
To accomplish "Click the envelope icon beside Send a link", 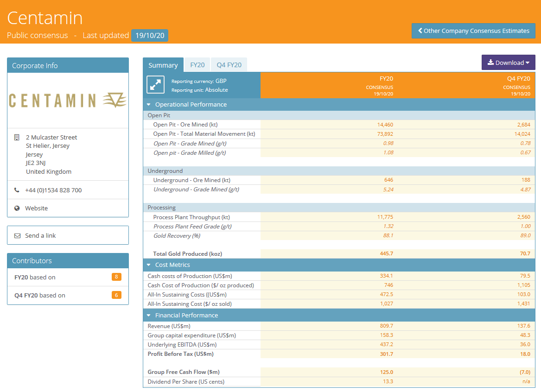I will click(17, 236).
